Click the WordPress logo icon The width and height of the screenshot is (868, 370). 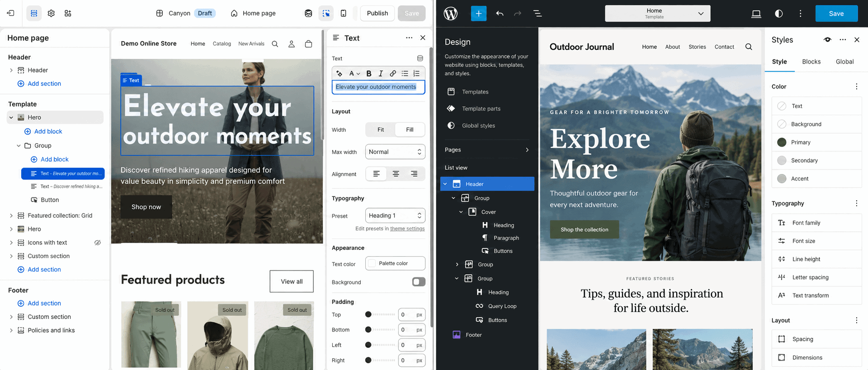451,14
